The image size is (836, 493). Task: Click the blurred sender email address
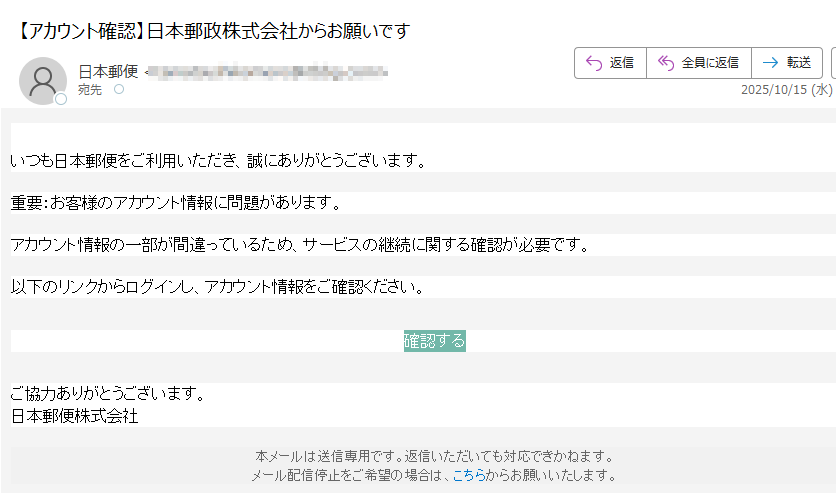pyautogui.click(x=267, y=72)
